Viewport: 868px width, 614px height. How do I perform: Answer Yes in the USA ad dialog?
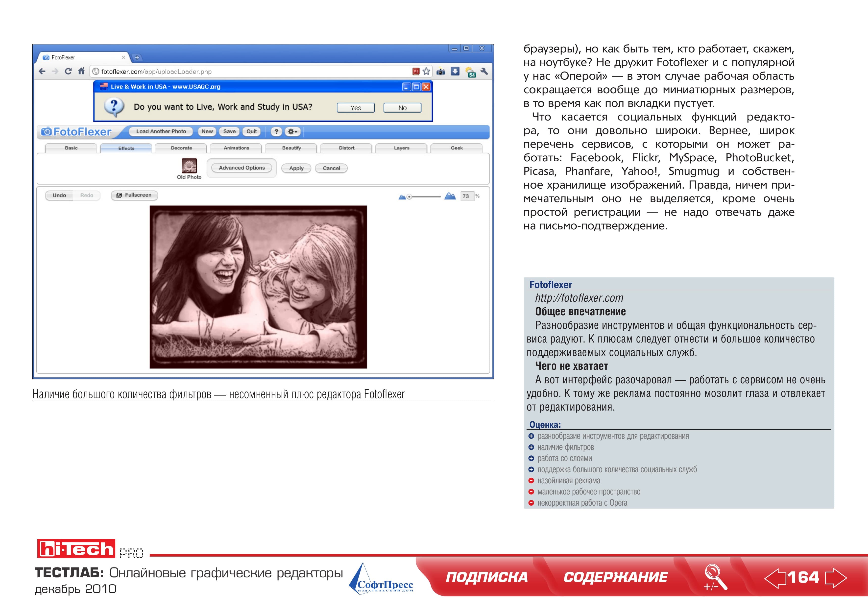point(356,108)
